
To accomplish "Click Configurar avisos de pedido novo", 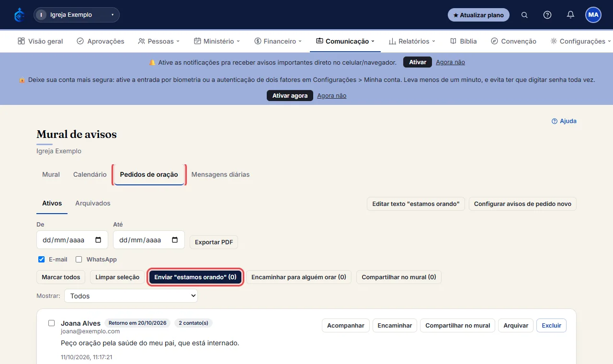I will (x=522, y=204).
